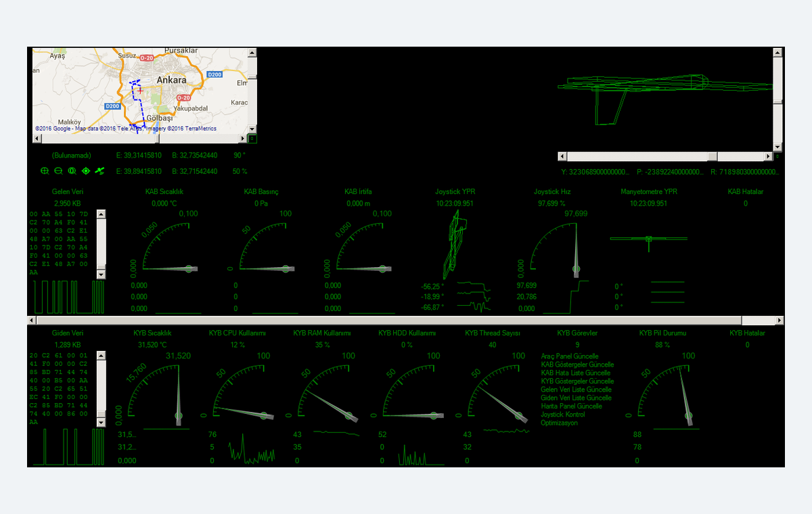Click the 'KAB Hatalar' panel title

coord(746,192)
